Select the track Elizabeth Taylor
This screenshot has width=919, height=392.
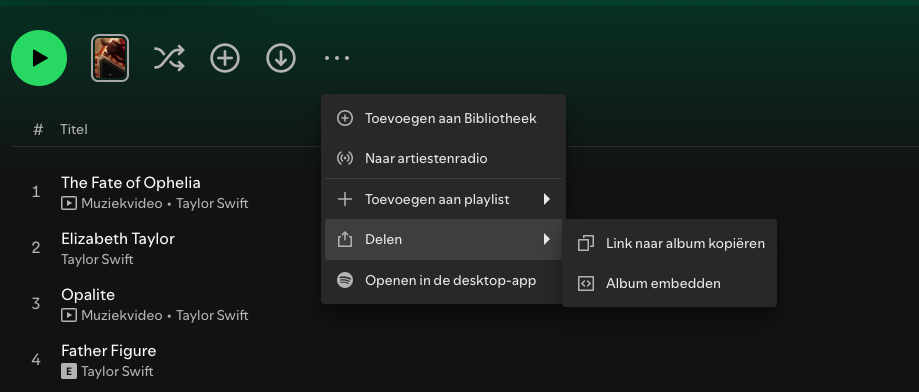[118, 238]
